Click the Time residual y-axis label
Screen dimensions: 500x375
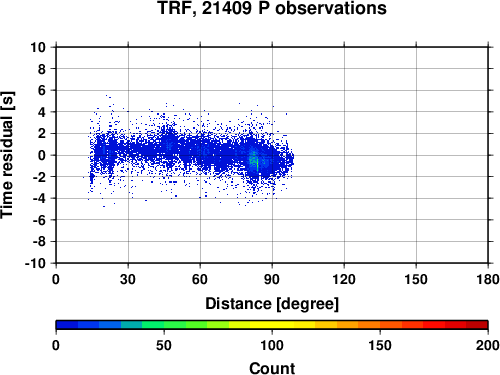tap(7, 155)
